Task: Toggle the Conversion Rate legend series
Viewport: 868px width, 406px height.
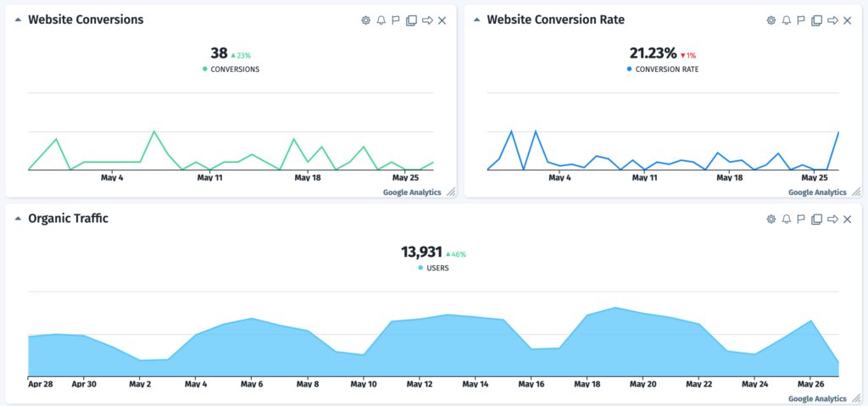Action: coord(665,70)
